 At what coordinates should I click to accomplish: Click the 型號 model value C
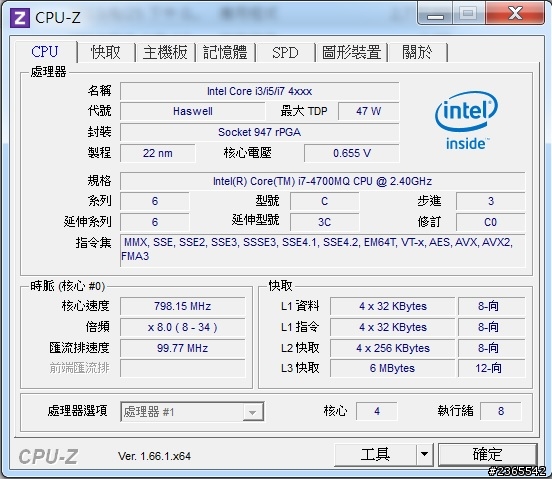coord(324,201)
